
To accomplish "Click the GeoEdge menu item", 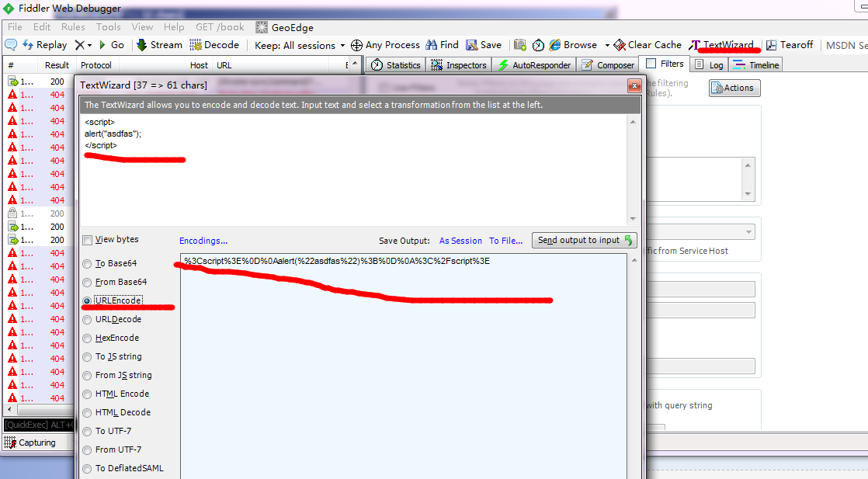I will coord(284,27).
